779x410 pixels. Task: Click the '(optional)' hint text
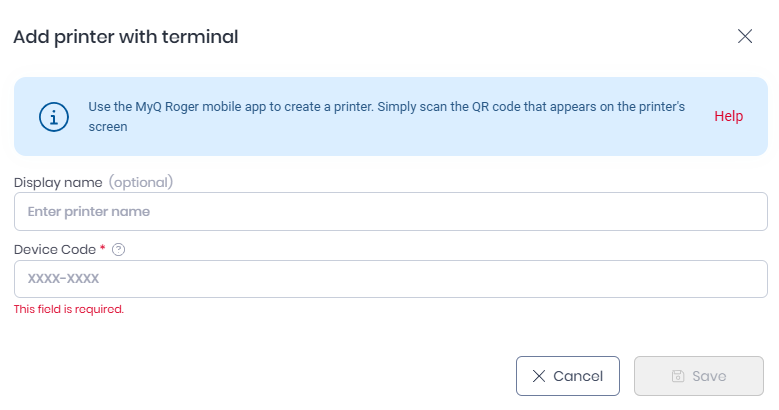[141, 182]
